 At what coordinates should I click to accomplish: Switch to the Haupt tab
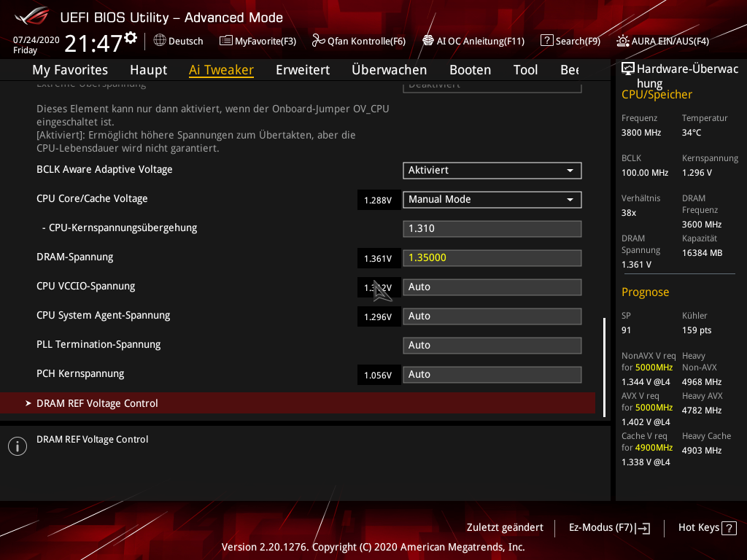click(x=149, y=70)
